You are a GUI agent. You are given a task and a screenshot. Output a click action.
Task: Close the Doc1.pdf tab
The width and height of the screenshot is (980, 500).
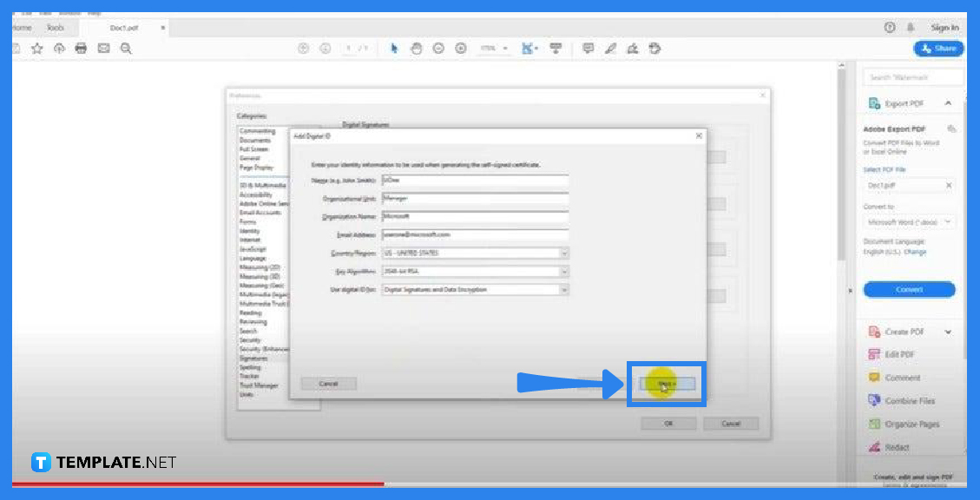coord(163,28)
